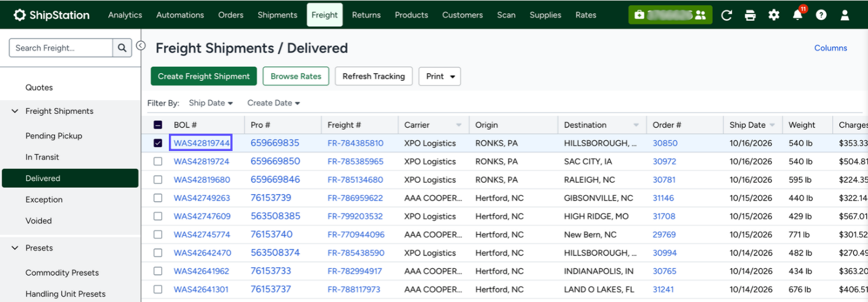Open Commodity Presets in sidebar
This screenshot has width=868, height=302.
62,273
